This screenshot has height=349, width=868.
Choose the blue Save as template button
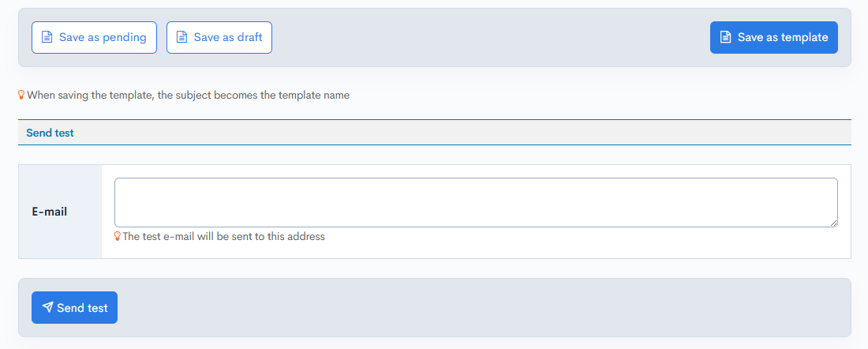773,37
